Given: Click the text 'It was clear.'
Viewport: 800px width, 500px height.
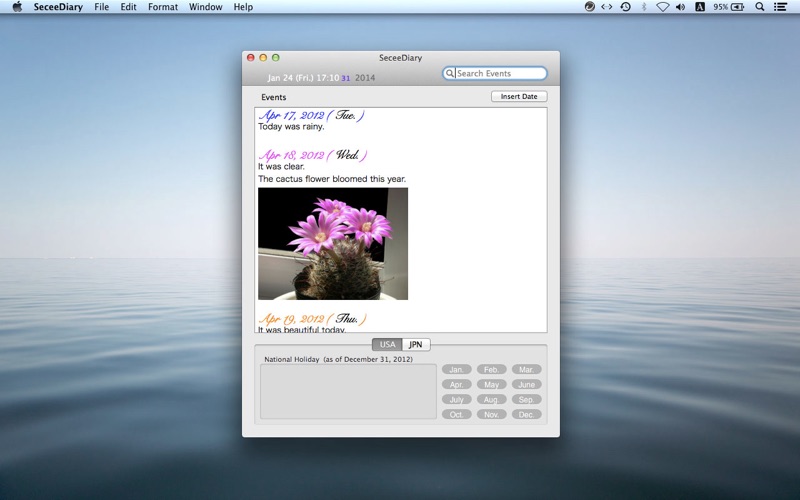Looking at the screenshot, I should point(281,167).
